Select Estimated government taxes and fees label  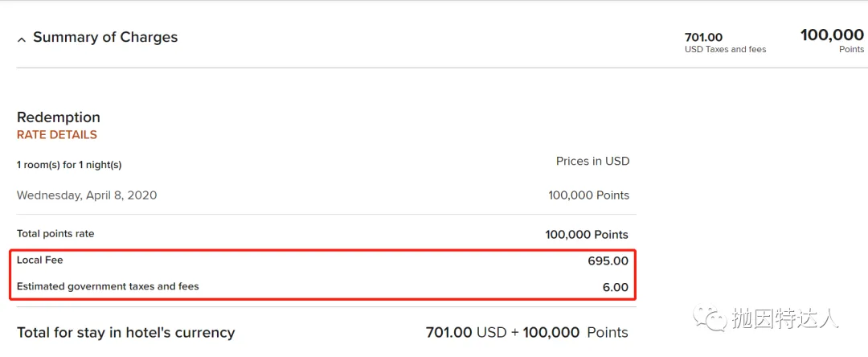[108, 286]
